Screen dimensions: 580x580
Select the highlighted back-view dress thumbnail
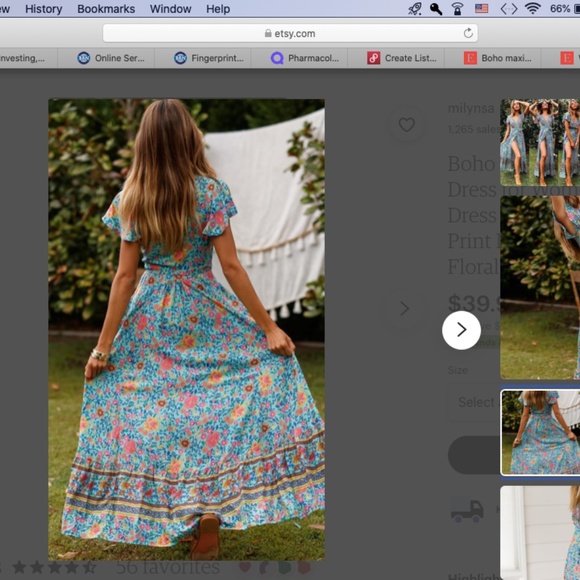(x=540, y=432)
